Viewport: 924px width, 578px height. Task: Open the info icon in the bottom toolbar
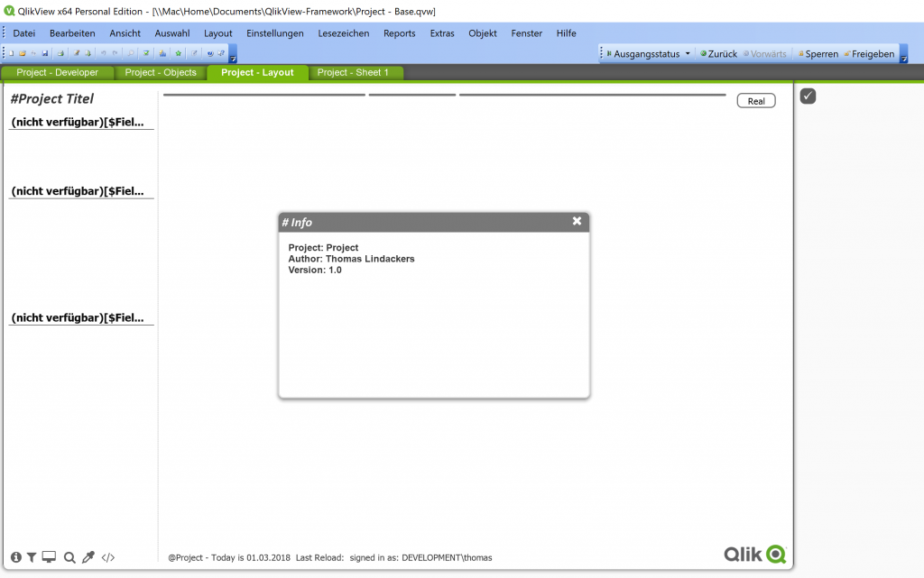(16, 556)
